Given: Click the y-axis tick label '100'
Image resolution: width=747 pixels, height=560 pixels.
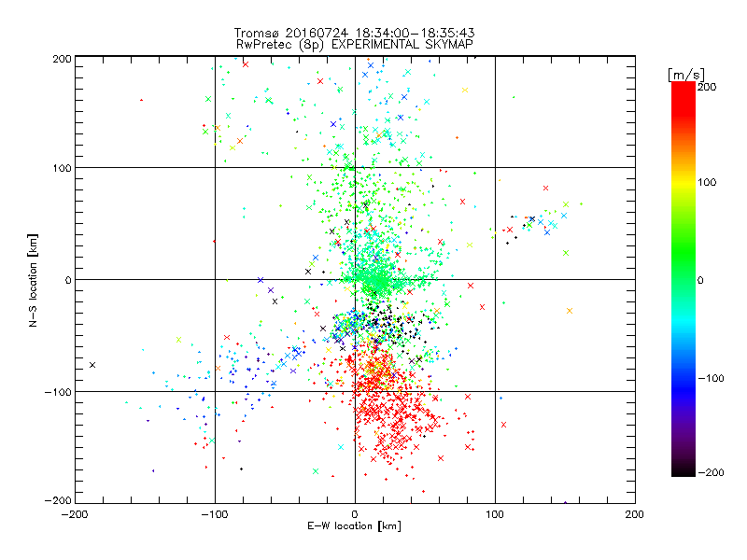Looking at the screenshot, I should 62,168.
